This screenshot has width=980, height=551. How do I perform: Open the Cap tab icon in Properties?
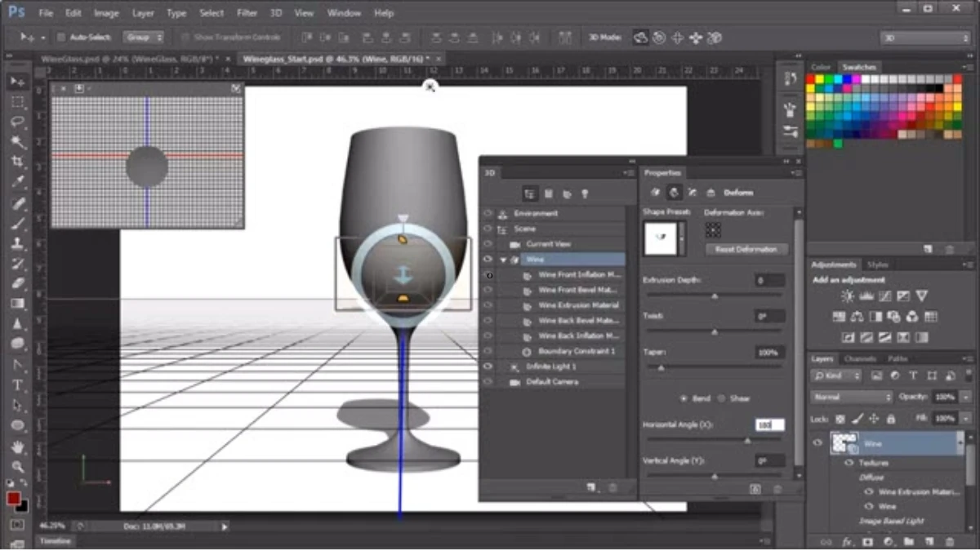[x=692, y=193]
